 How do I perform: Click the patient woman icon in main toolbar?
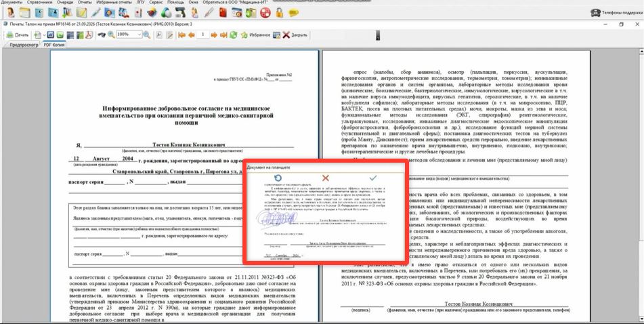click(11, 12)
